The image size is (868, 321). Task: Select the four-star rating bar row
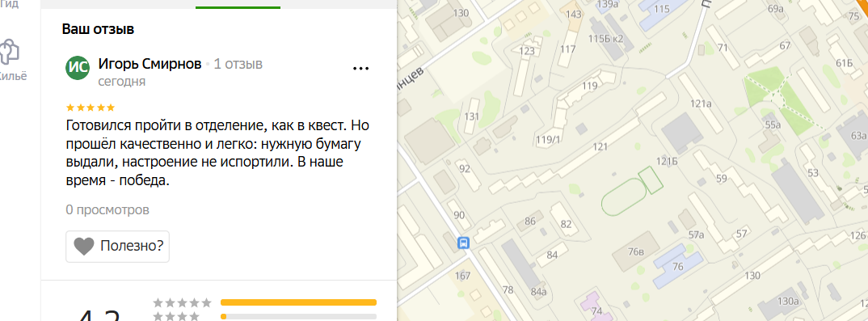pyautogui.click(x=265, y=317)
